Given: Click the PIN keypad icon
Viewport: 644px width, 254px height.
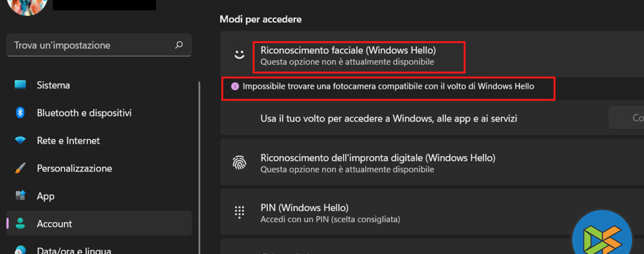Looking at the screenshot, I should coord(239,212).
